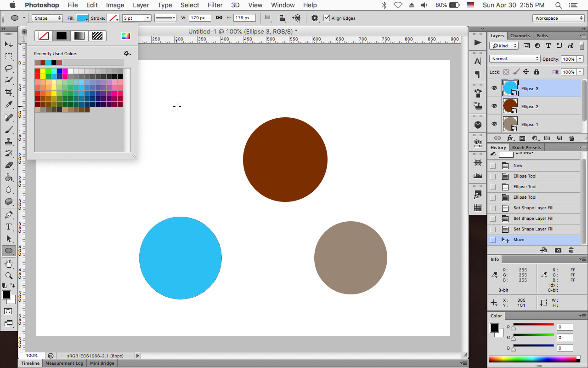Image resolution: width=588 pixels, height=368 pixels.
Task: Link the selected layers
Action: [x=497, y=138]
